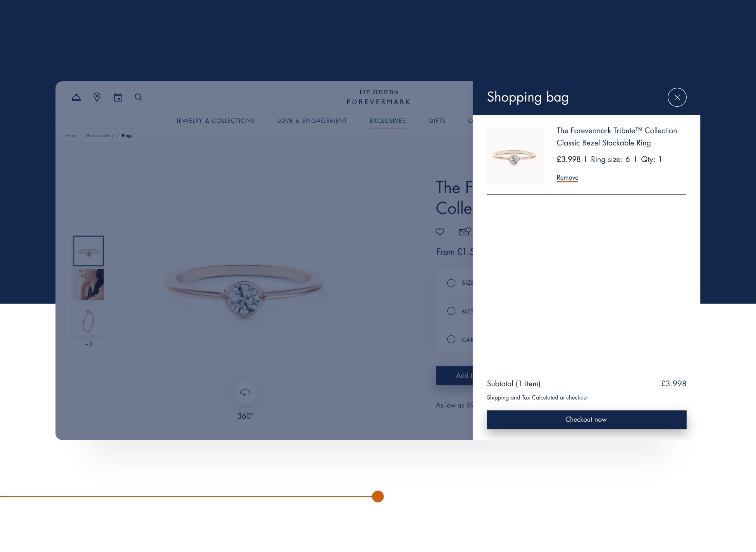Open The Forevermark Tribute Collection product title in bag

tap(617, 137)
